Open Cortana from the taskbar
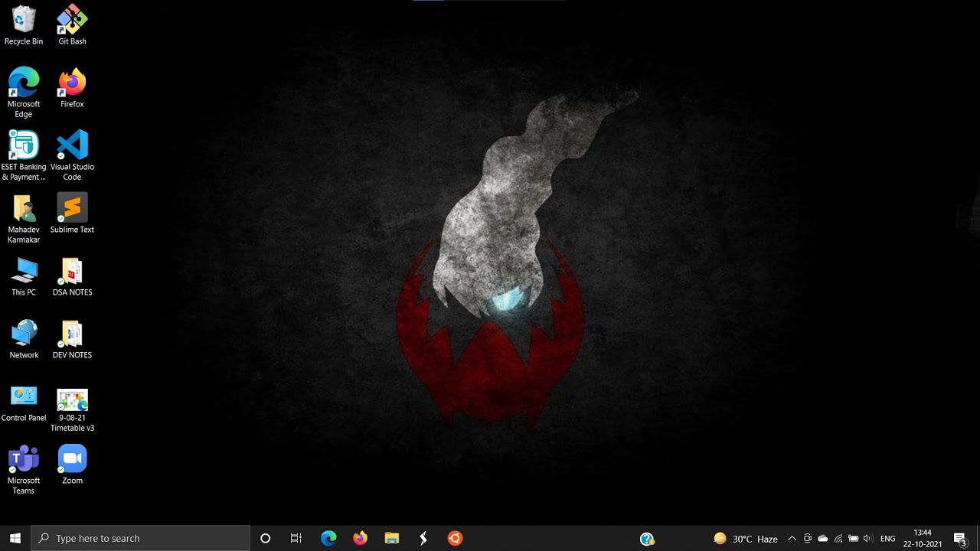Screen dimensions: 980x551 tap(266, 538)
